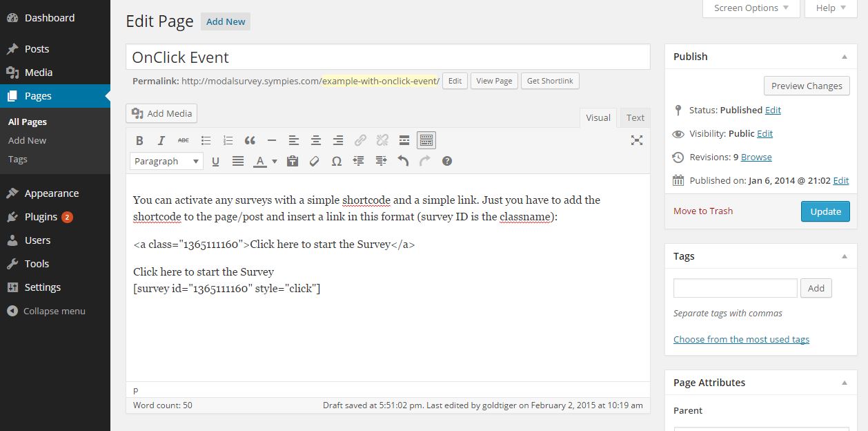This screenshot has height=431, width=868.
Task: Apply the current text color
Action: [260, 161]
